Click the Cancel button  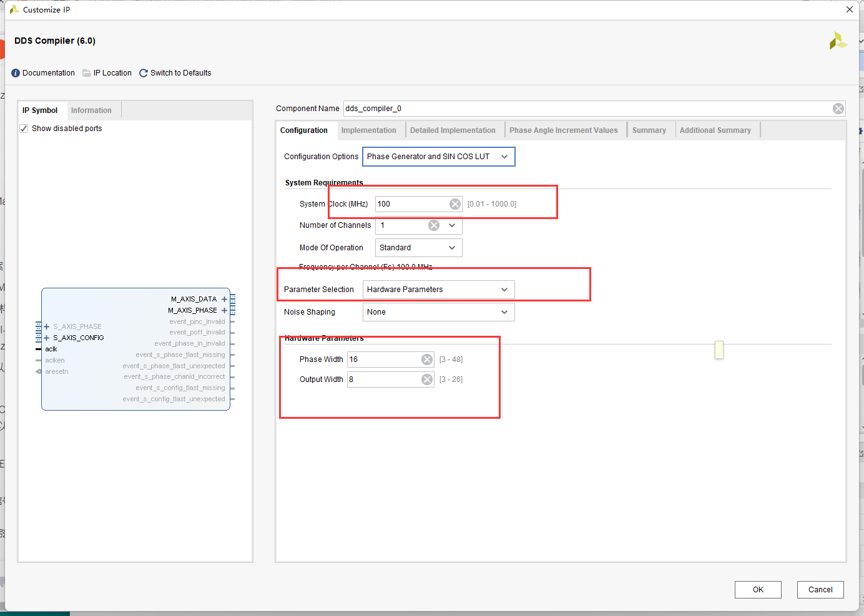coord(820,590)
